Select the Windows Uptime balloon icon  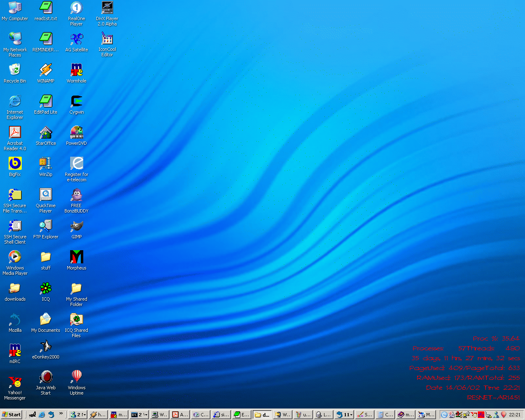coord(76,377)
